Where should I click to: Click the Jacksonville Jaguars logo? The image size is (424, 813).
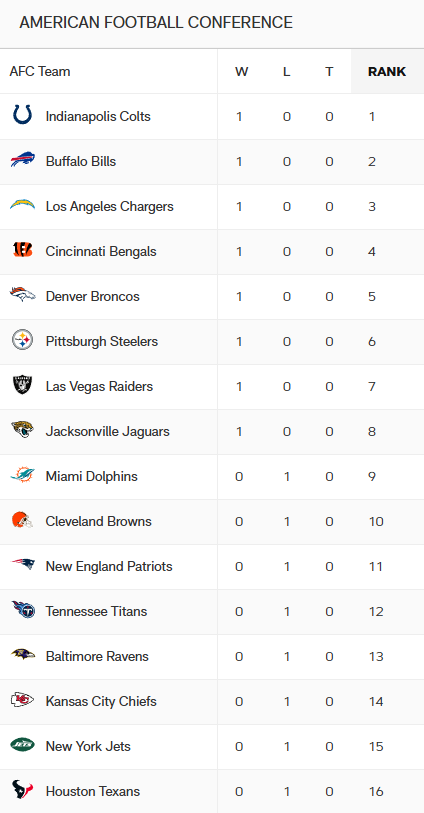(x=22, y=430)
